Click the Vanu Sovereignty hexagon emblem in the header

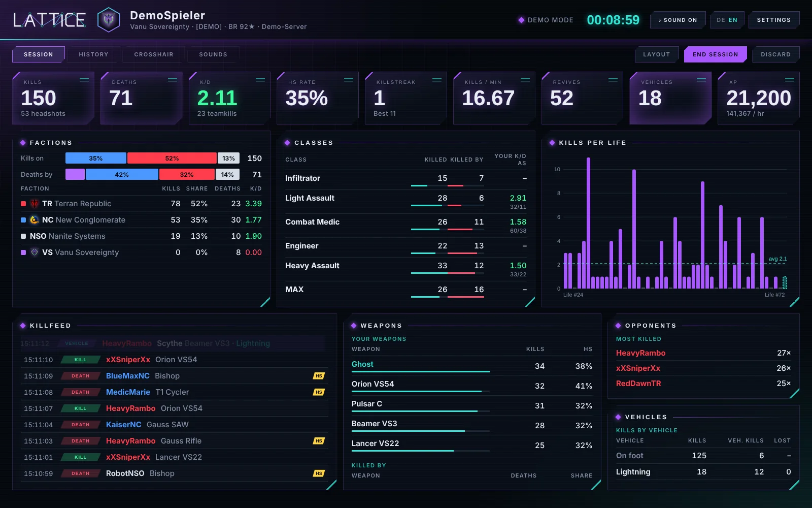(x=108, y=20)
